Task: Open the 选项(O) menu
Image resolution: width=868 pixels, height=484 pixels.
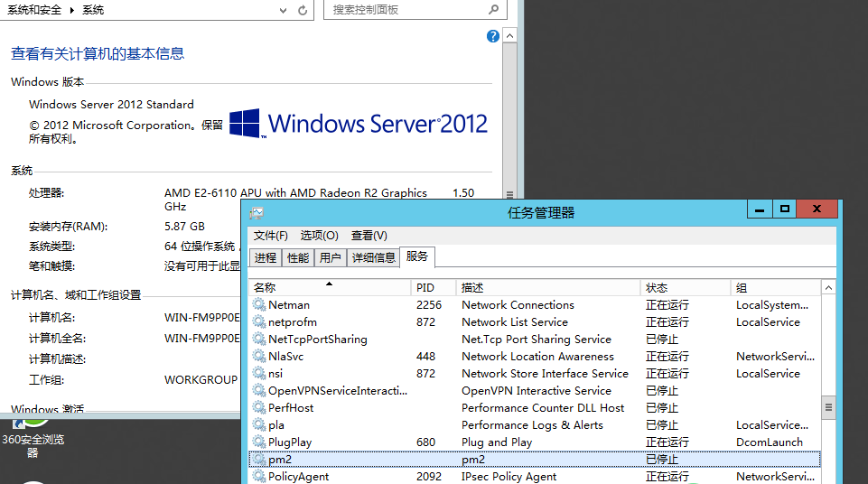Action: click(x=320, y=236)
